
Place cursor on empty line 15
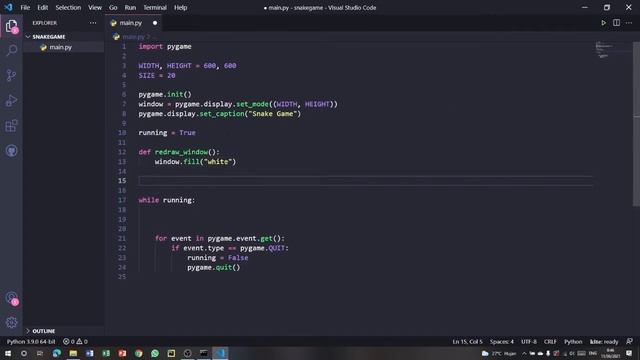point(365,181)
